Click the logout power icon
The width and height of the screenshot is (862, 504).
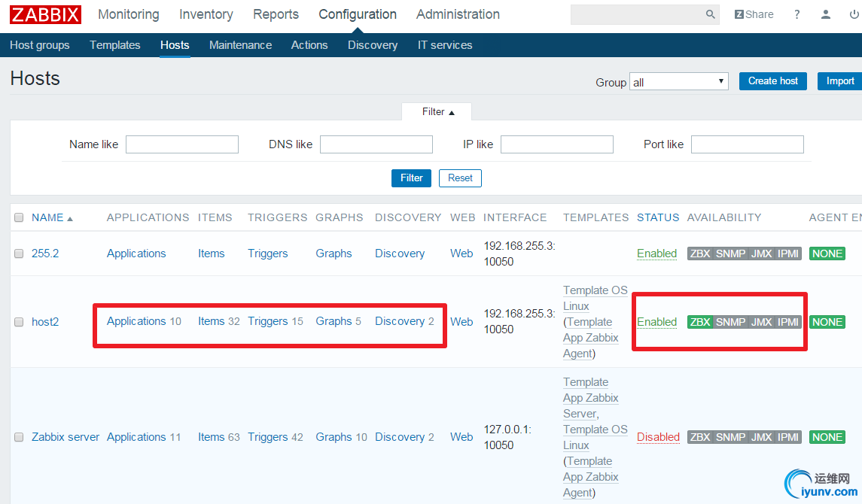point(854,14)
